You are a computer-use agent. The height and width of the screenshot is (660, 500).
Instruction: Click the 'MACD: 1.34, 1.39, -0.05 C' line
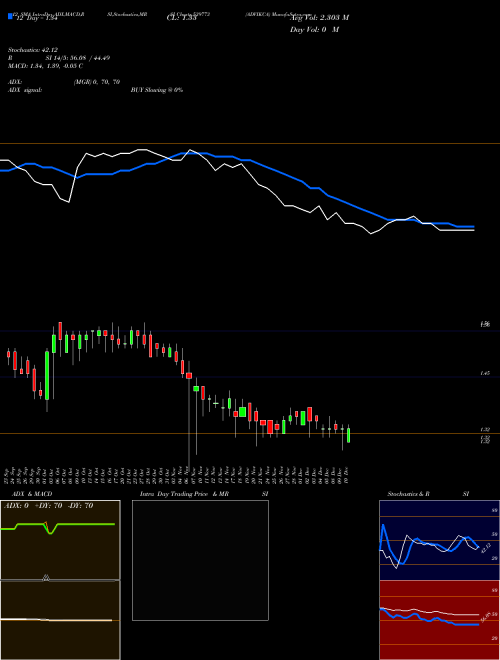(x=45, y=66)
